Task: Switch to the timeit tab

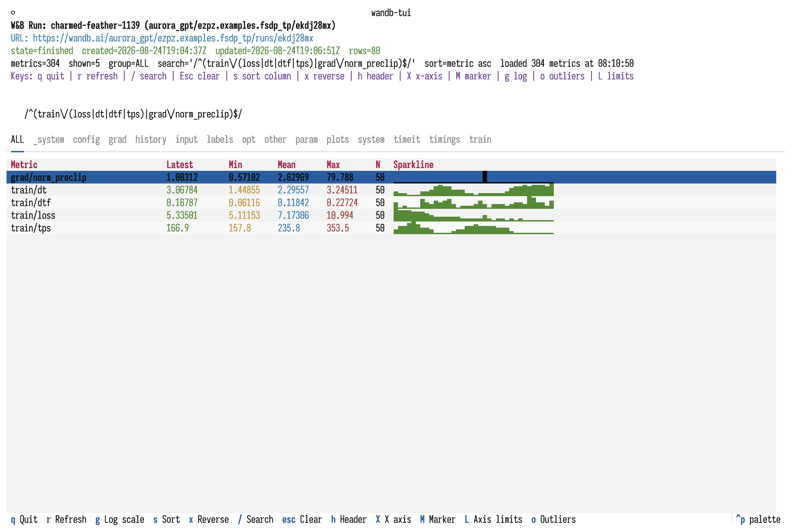Action: 407,139
